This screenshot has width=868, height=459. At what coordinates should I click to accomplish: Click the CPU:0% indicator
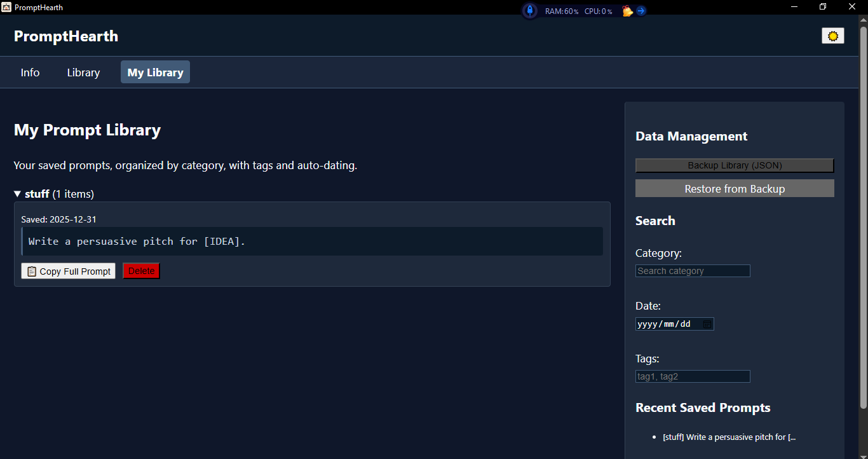click(x=599, y=11)
